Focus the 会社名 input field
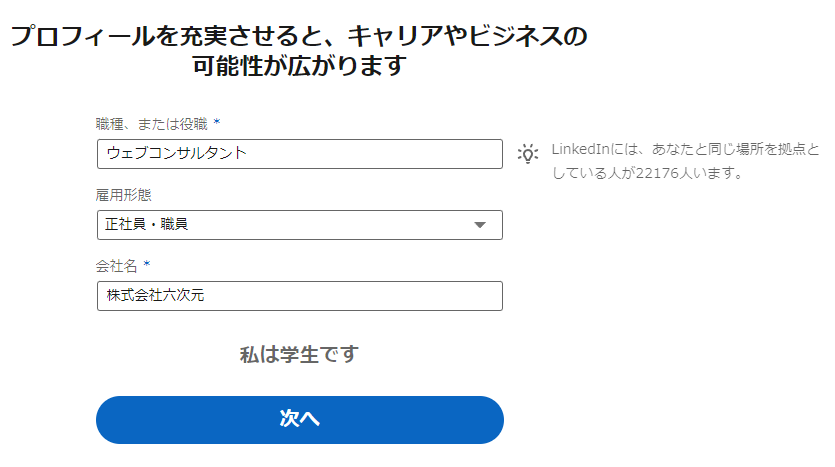The image size is (835, 467). pyautogui.click(x=300, y=296)
